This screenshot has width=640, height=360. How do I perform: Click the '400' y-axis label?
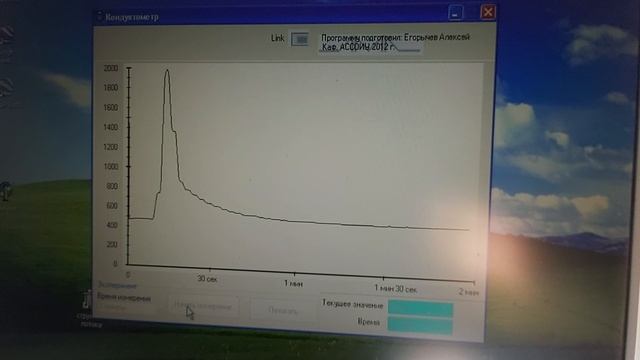pos(112,225)
